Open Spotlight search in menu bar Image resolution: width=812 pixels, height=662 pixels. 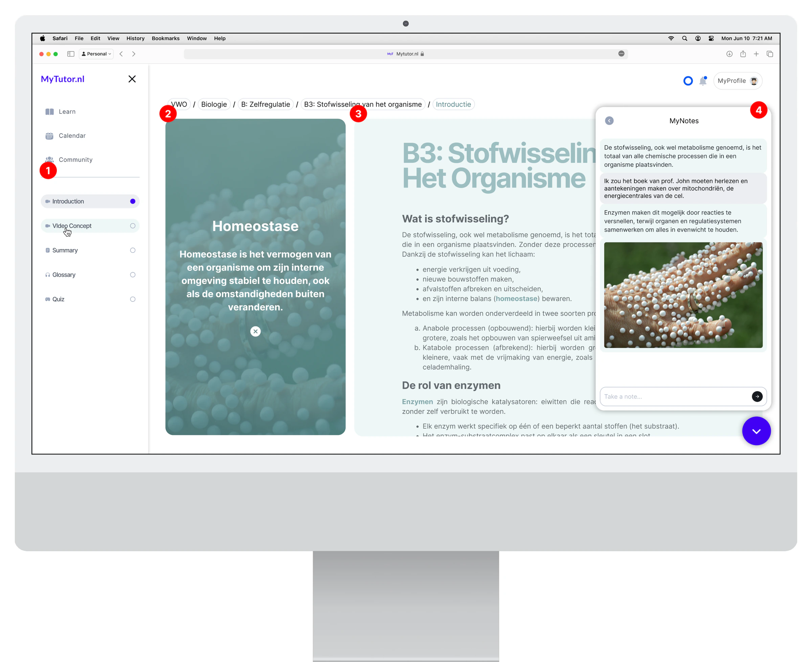(x=684, y=39)
